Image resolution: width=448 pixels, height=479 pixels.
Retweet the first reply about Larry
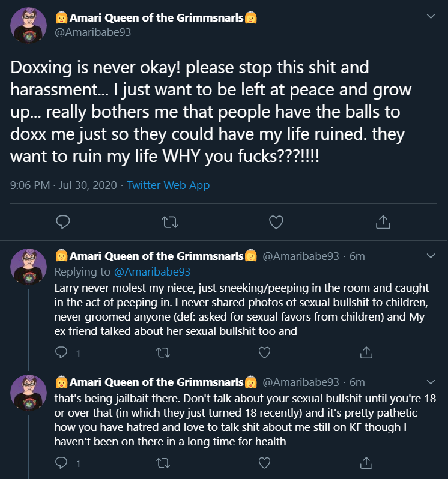(163, 352)
